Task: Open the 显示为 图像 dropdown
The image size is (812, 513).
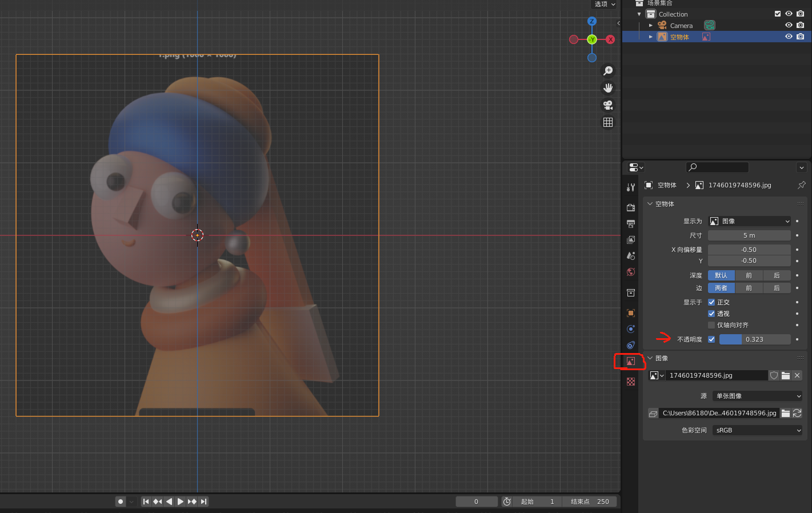Action: [749, 221]
